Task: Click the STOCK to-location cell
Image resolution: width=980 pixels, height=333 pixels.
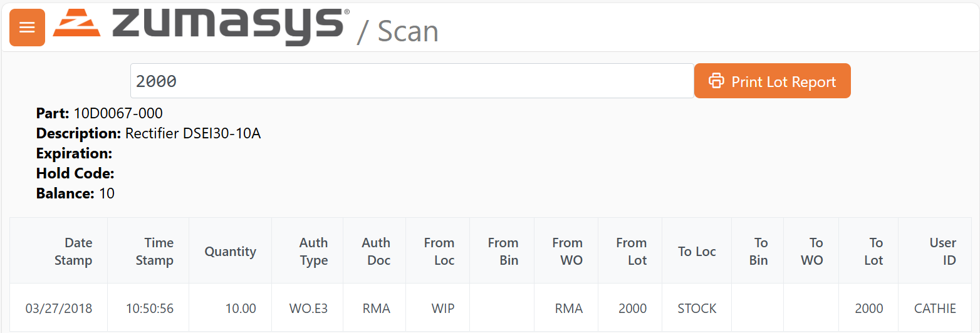Action: tap(697, 309)
